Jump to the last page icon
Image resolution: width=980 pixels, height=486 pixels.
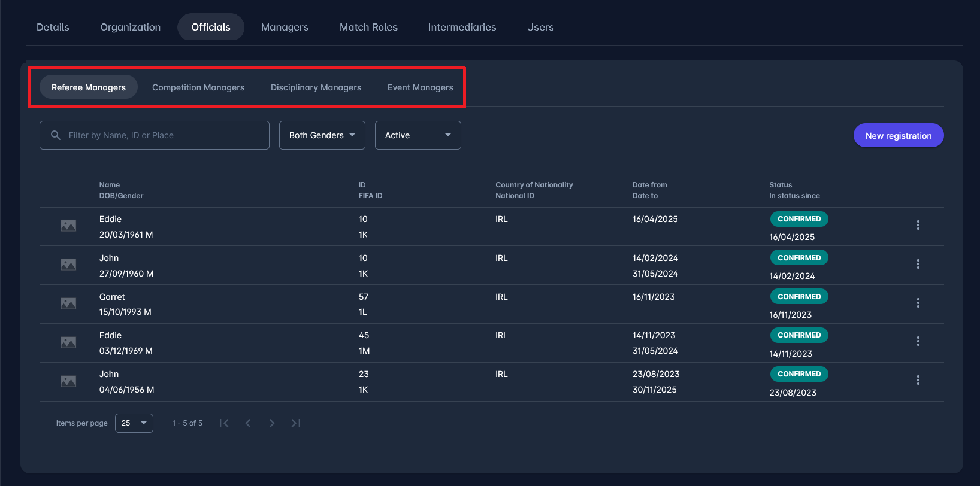[x=296, y=423]
